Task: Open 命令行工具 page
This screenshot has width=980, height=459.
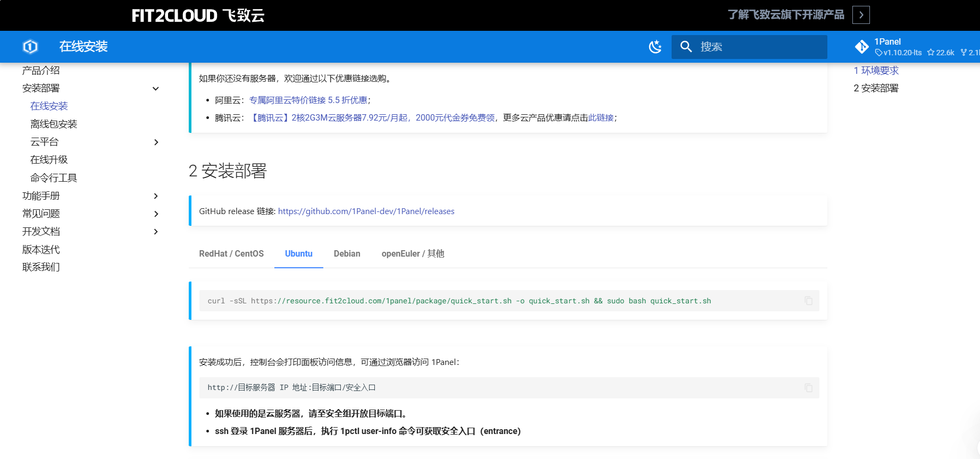Action: coord(54,178)
